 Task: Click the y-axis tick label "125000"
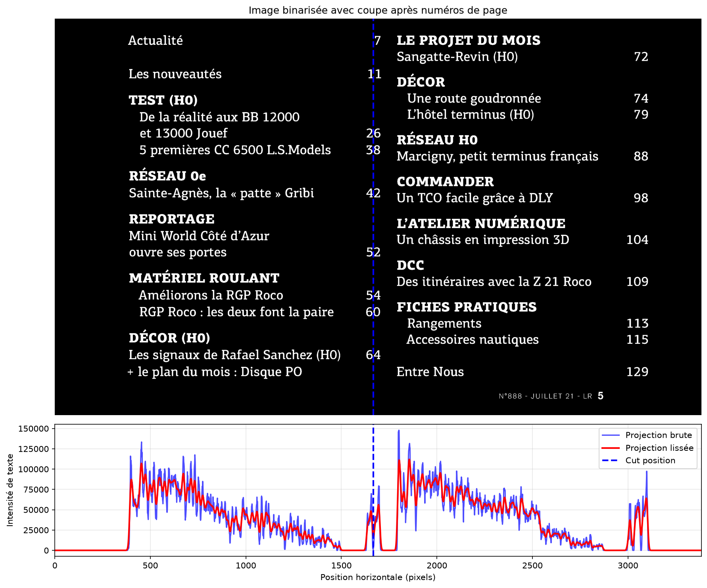pos(34,449)
